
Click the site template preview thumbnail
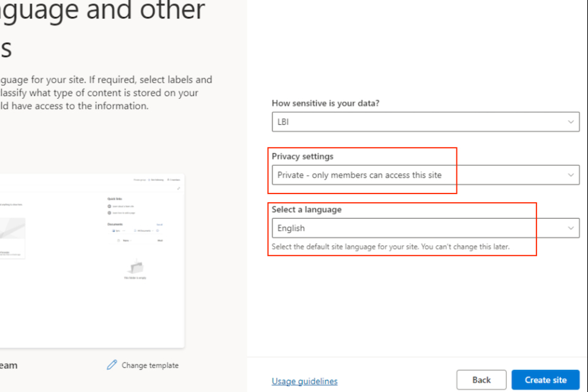tap(92, 260)
